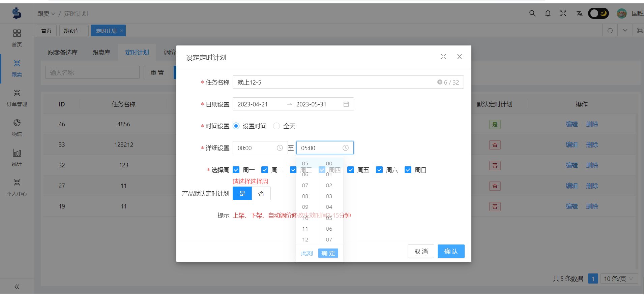Image resolution: width=644 pixels, height=295 pixels.
Task: Select the 全天 radio option
Action: tap(276, 126)
